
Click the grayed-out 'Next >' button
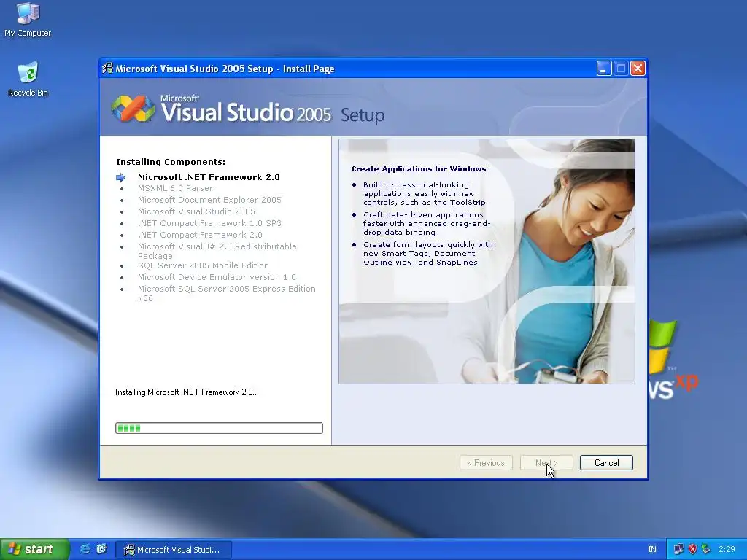[x=546, y=463]
